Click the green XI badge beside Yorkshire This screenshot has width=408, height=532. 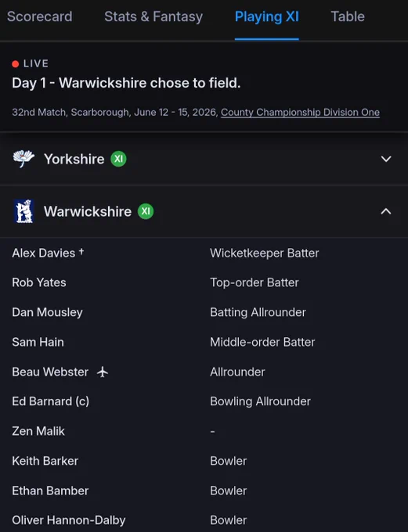coord(118,159)
